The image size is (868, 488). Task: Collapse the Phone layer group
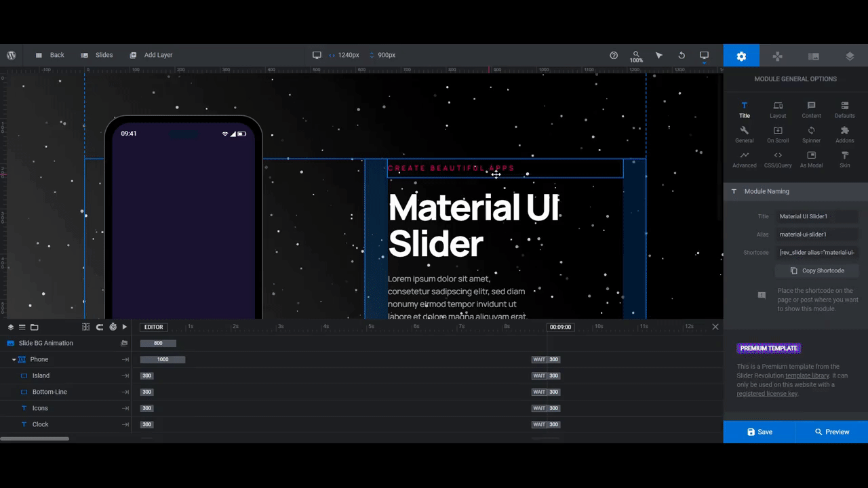click(14, 360)
